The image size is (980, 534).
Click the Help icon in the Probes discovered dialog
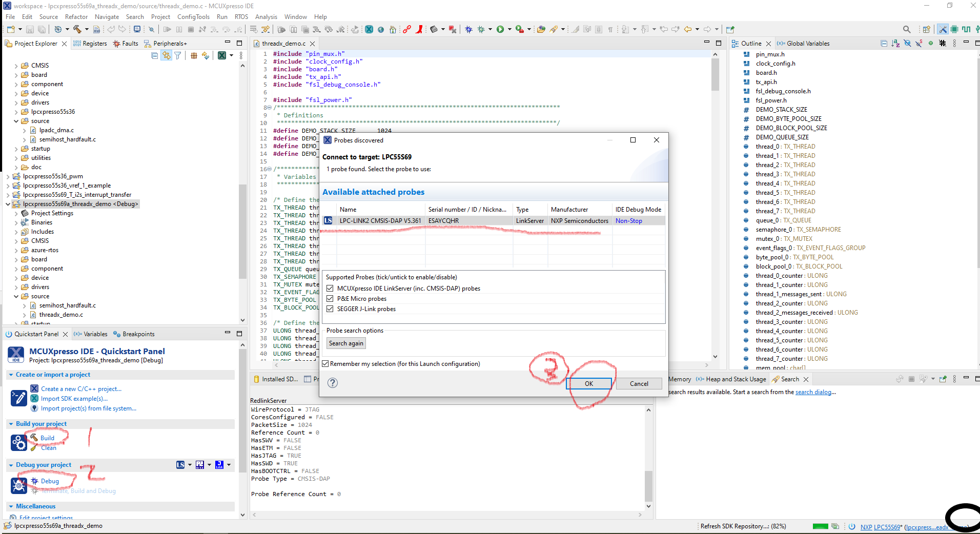click(332, 383)
